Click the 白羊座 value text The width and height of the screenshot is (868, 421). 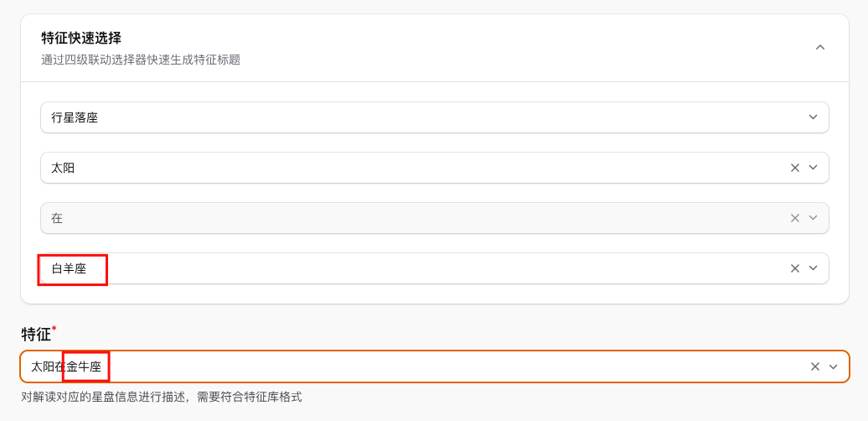[x=69, y=268]
